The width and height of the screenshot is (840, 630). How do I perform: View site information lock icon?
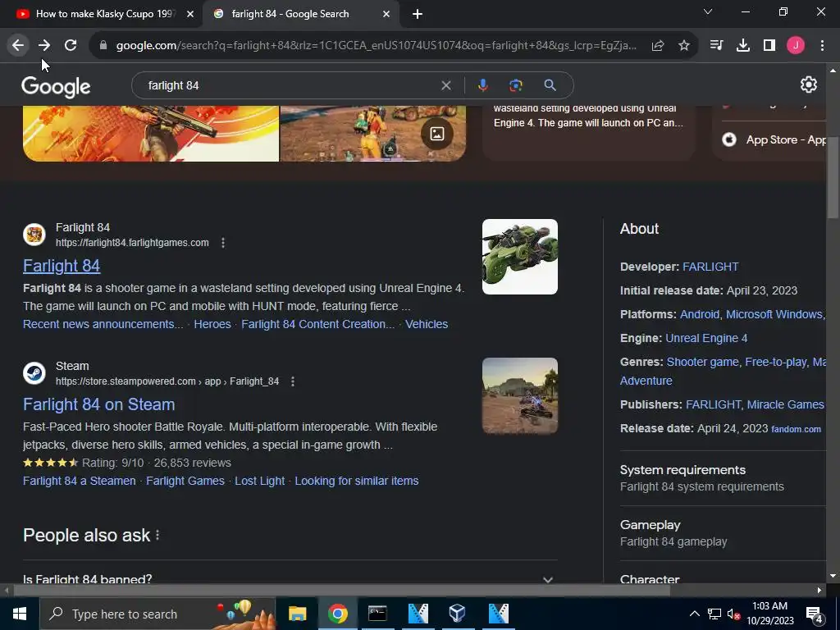point(103,46)
